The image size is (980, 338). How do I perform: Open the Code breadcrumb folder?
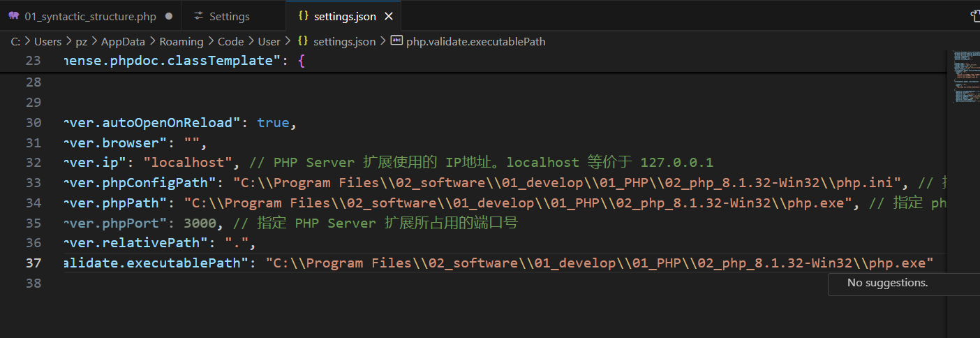230,41
